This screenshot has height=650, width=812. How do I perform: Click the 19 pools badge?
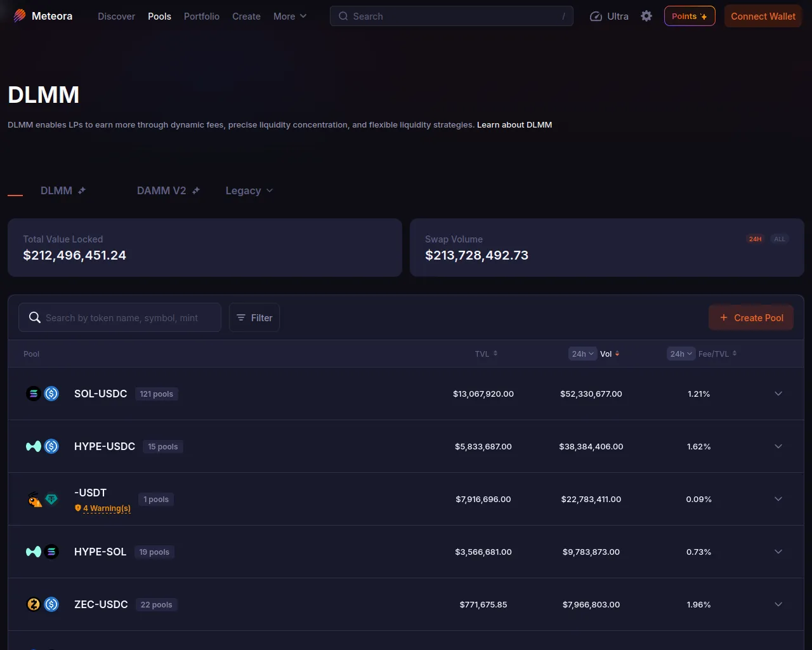[x=154, y=552]
